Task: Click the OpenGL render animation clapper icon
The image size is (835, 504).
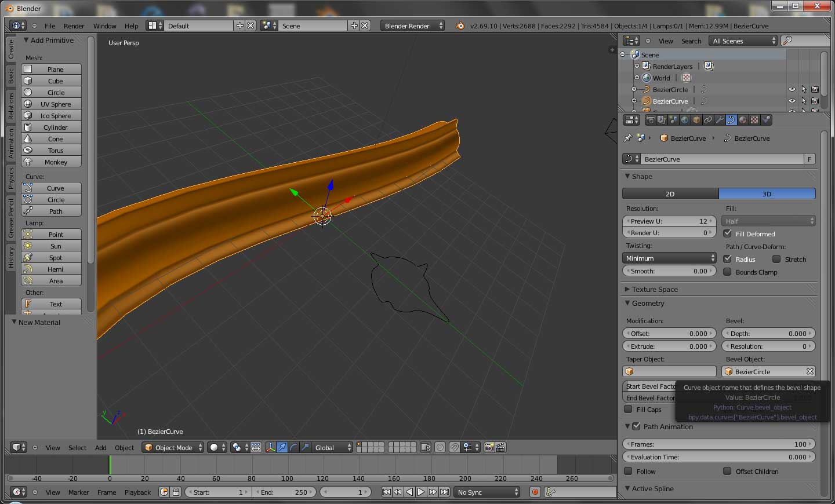Action: (x=500, y=447)
